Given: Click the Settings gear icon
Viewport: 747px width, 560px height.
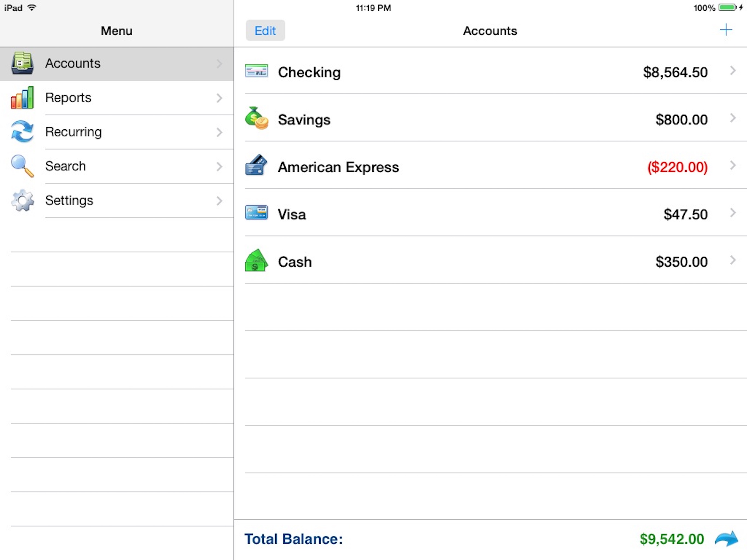Looking at the screenshot, I should tap(22, 200).
